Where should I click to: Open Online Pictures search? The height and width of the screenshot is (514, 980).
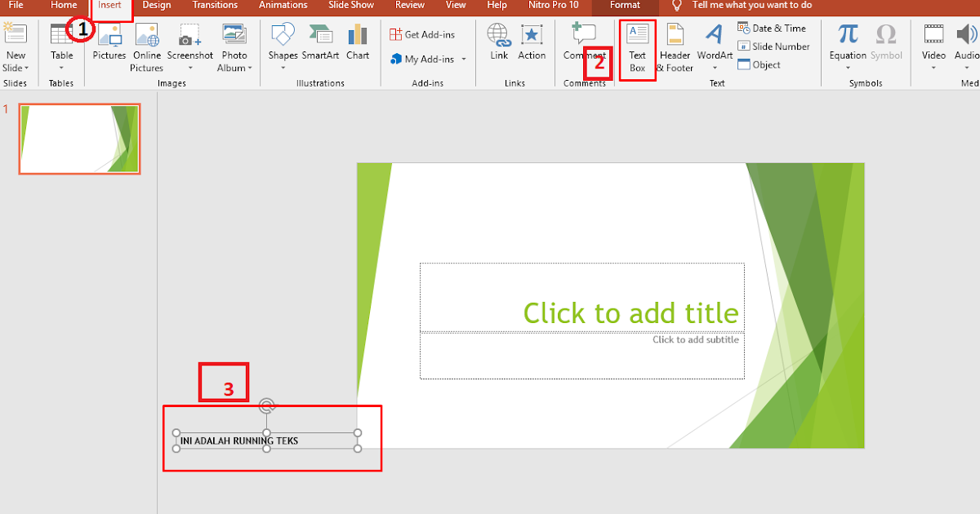146,47
